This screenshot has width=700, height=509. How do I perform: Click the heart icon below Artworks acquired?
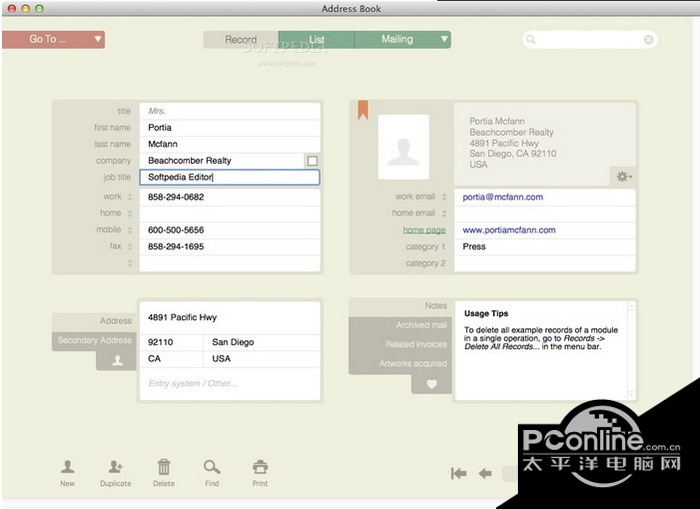(432, 384)
